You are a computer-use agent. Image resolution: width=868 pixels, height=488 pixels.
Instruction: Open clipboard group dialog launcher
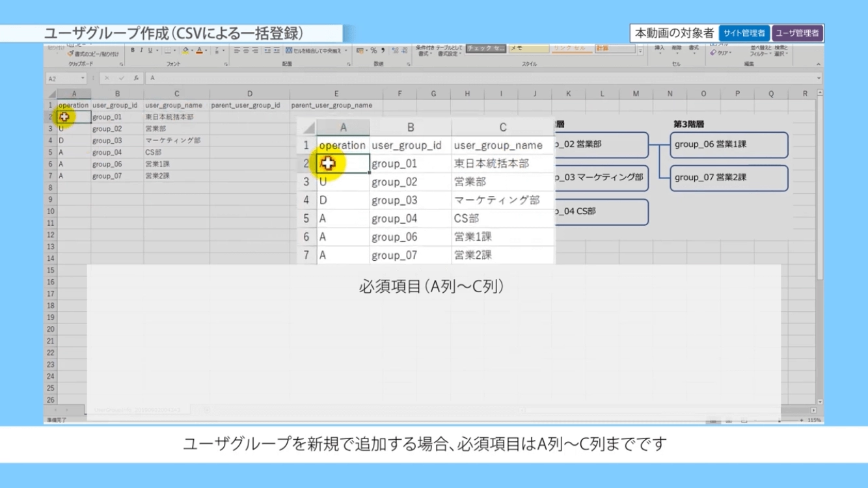tap(122, 64)
